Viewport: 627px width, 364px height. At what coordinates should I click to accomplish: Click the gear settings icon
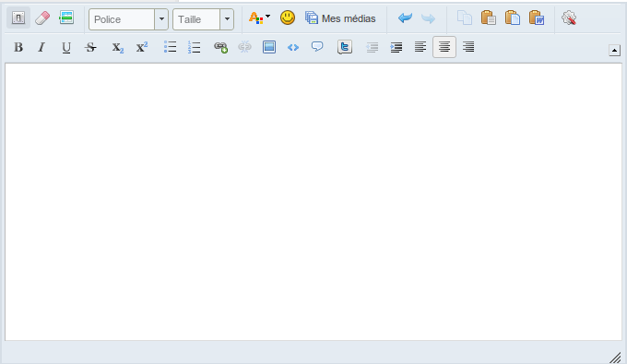[x=569, y=18]
